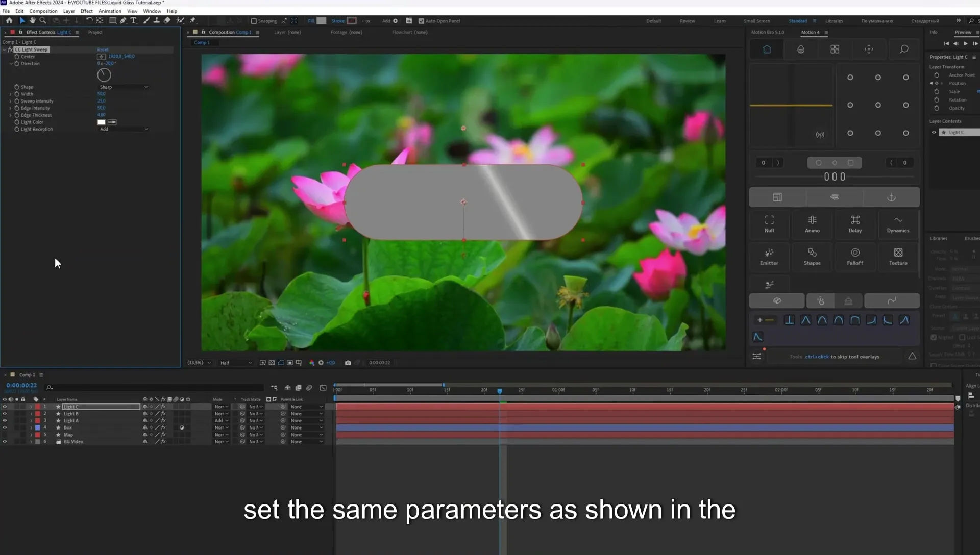Select the Puppet Pin tool
This screenshot has height=555, width=980.
pyautogui.click(x=193, y=21)
